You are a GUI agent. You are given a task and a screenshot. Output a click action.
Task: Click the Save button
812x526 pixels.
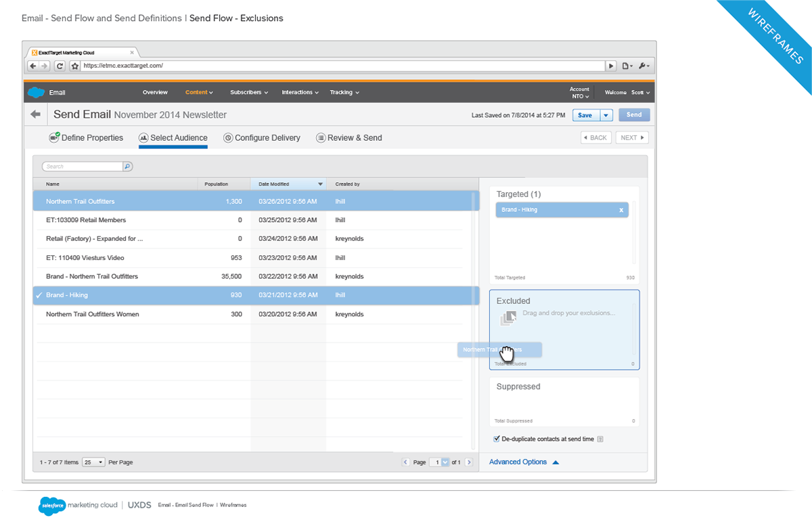tap(585, 115)
